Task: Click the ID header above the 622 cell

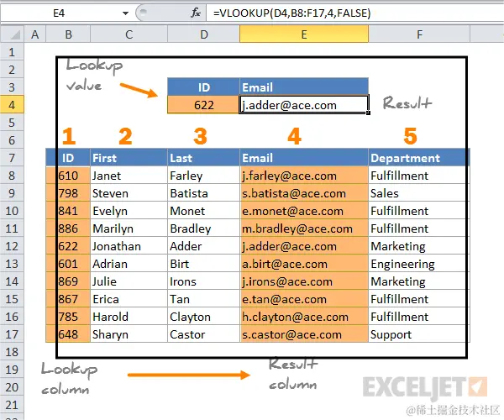Action: tap(203, 87)
